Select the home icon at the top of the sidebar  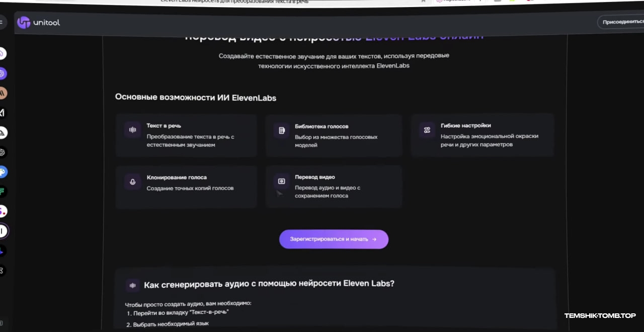point(2,53)
